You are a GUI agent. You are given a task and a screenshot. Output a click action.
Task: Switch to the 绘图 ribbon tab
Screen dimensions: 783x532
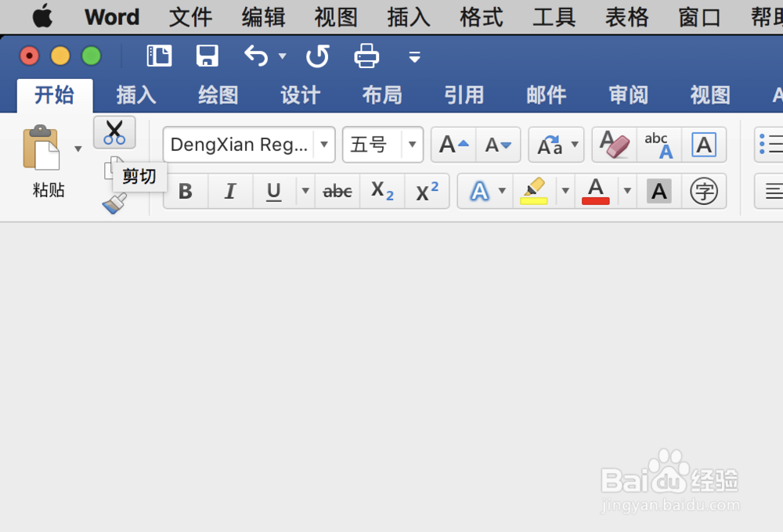[218, 95]
